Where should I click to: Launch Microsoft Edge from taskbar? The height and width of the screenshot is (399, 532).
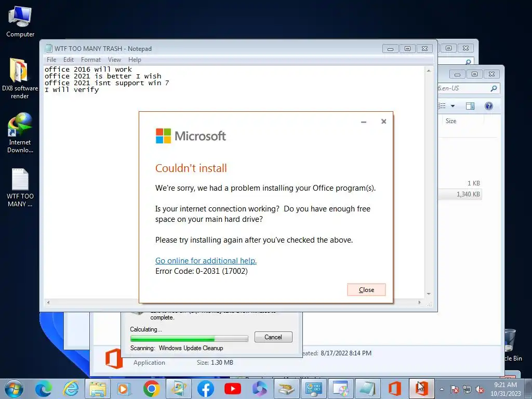[x=44, y=389]
